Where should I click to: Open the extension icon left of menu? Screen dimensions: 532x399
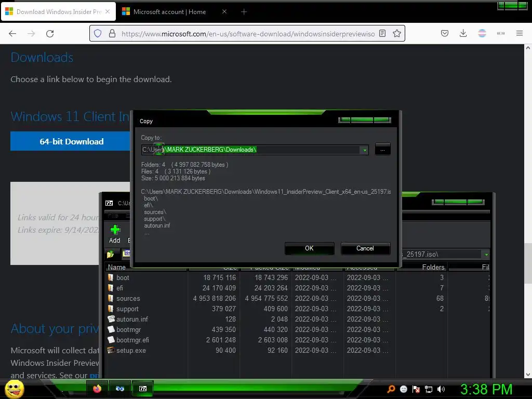click(x=500, y=33)
